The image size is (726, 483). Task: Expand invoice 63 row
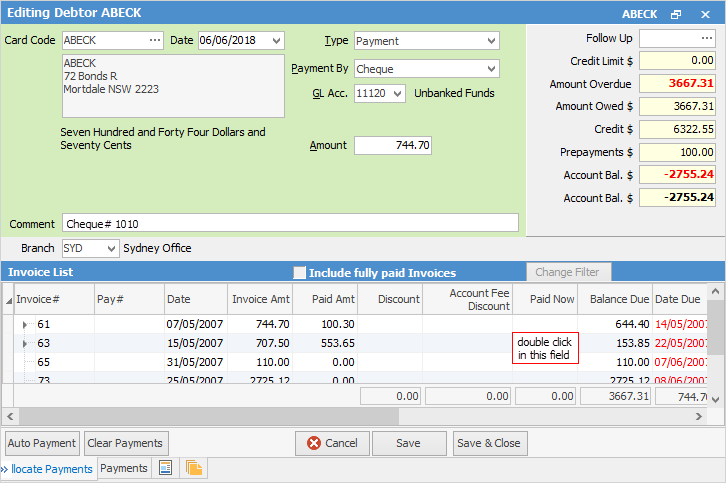coord(25,344)
